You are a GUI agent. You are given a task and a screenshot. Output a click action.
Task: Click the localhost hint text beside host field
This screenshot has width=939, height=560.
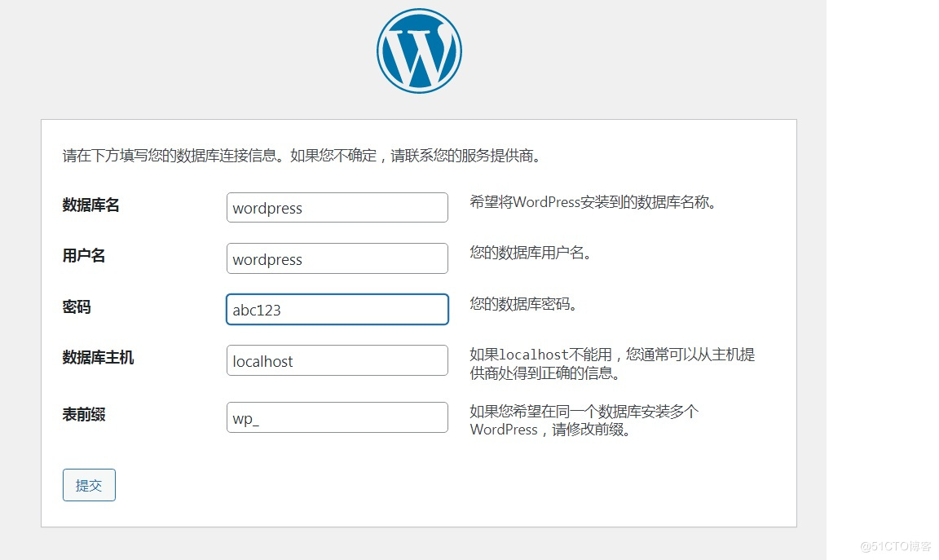[x=612, y=364]
